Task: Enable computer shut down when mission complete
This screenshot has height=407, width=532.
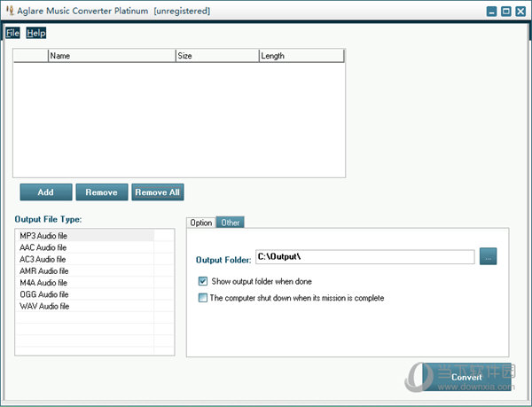Action: click(x=202, y=298)
